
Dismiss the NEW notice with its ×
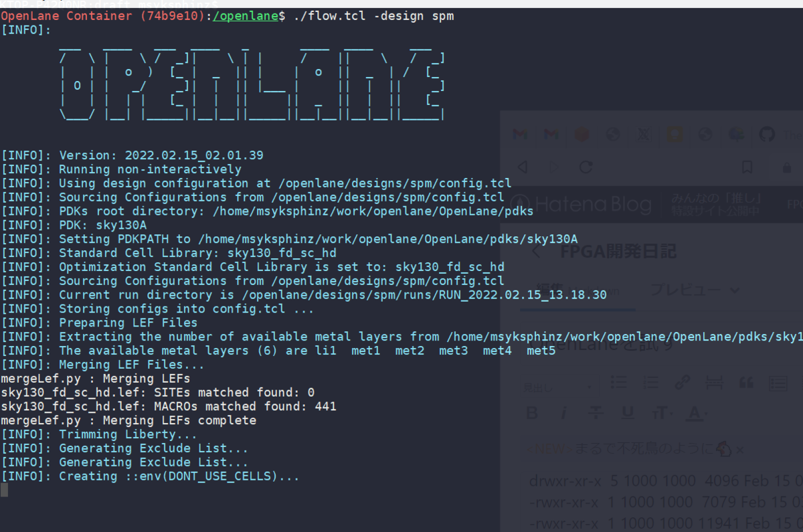(739, 450)
